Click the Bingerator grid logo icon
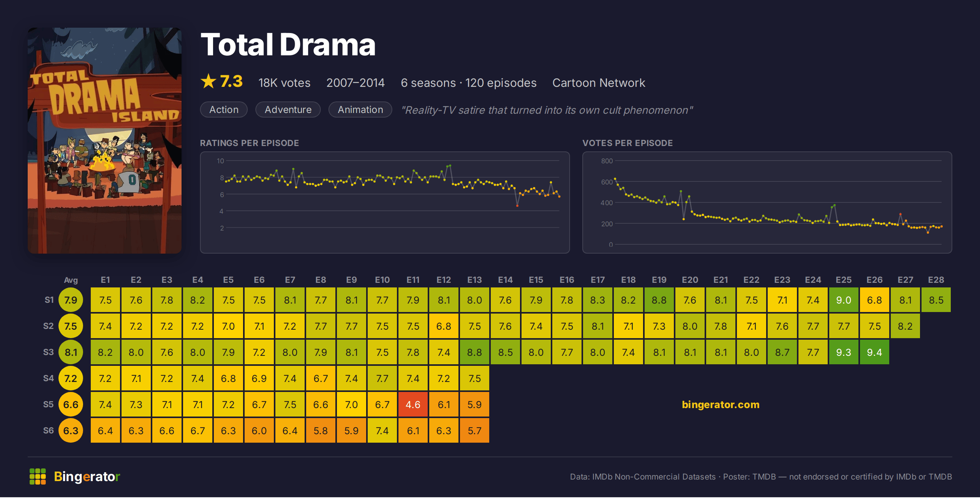This screenshot has height=498, width=980. [x=38, y=476]
